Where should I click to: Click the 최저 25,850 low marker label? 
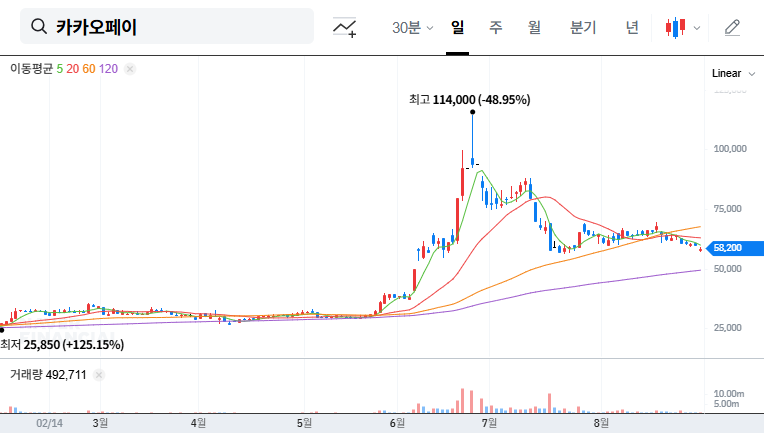click(x=62, y=345)
